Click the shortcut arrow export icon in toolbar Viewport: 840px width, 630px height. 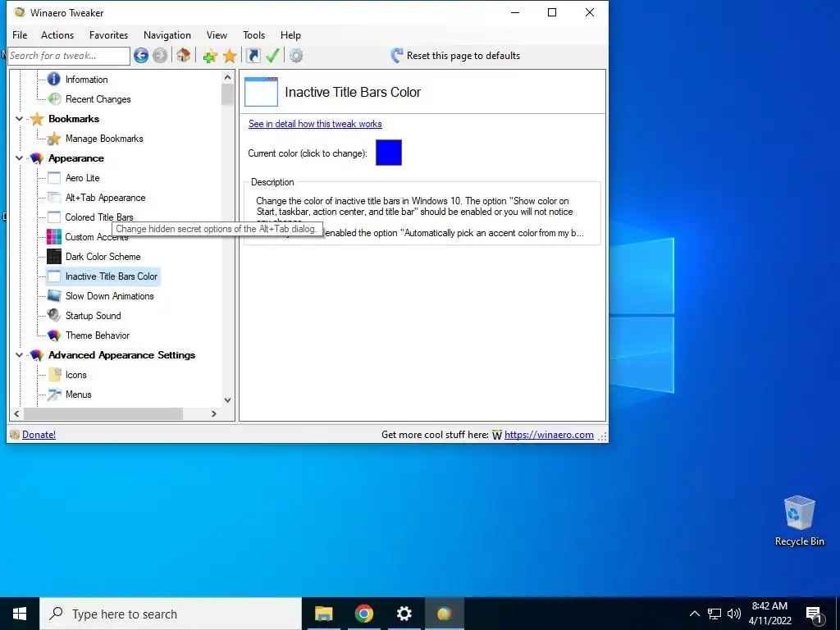[253, 56]
